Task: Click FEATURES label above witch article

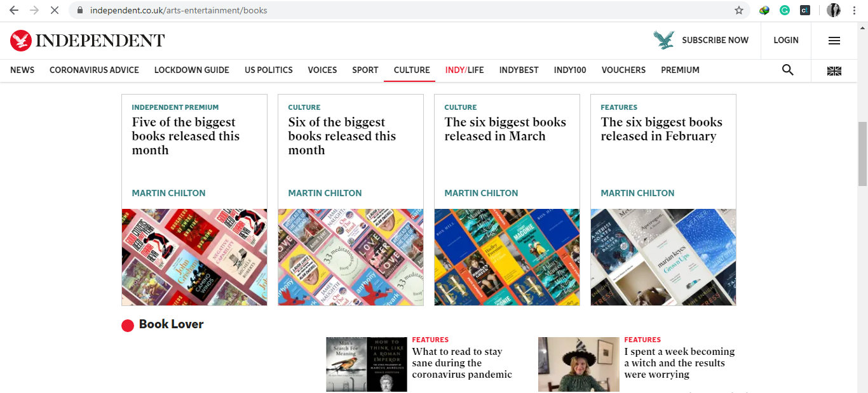Action: [642, 340]
